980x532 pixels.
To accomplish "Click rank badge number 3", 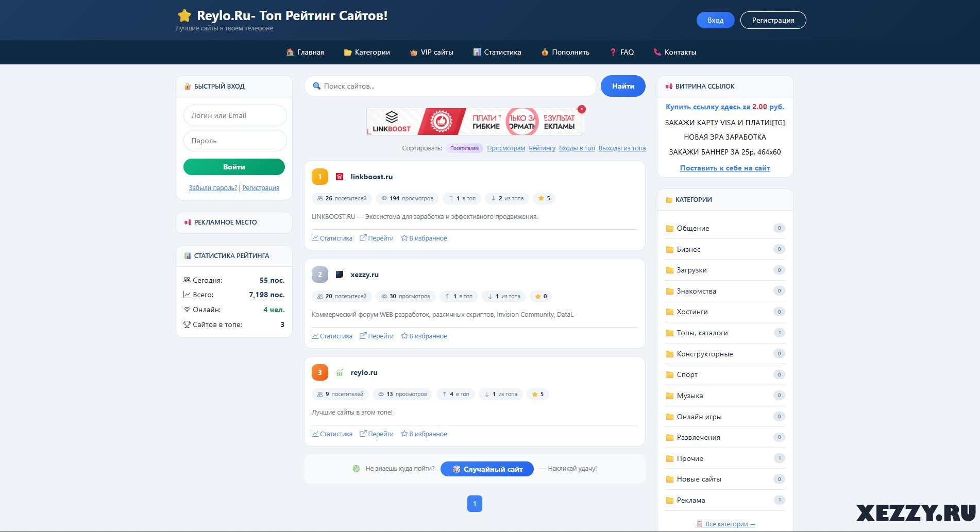I will click(x=320, y=372).
